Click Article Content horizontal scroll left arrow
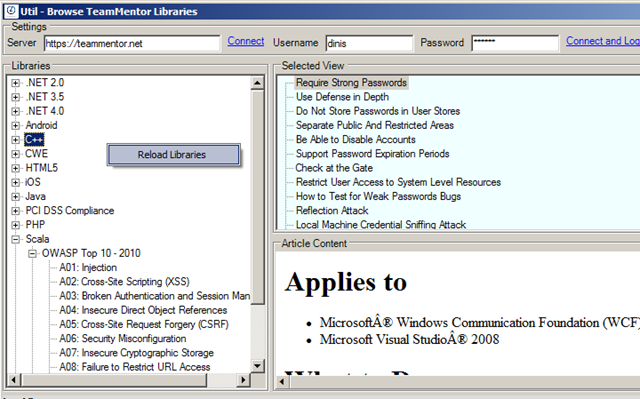 [282, 382]
